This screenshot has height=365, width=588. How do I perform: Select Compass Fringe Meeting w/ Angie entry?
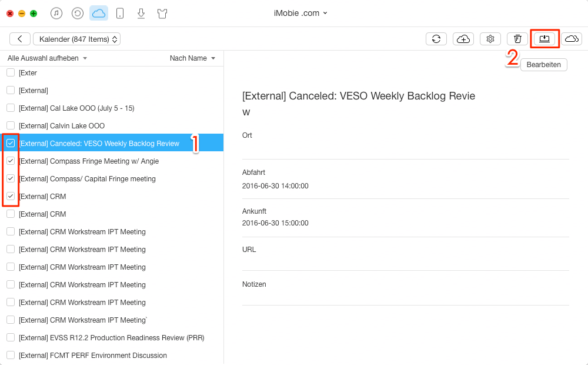tap(89, 161)
